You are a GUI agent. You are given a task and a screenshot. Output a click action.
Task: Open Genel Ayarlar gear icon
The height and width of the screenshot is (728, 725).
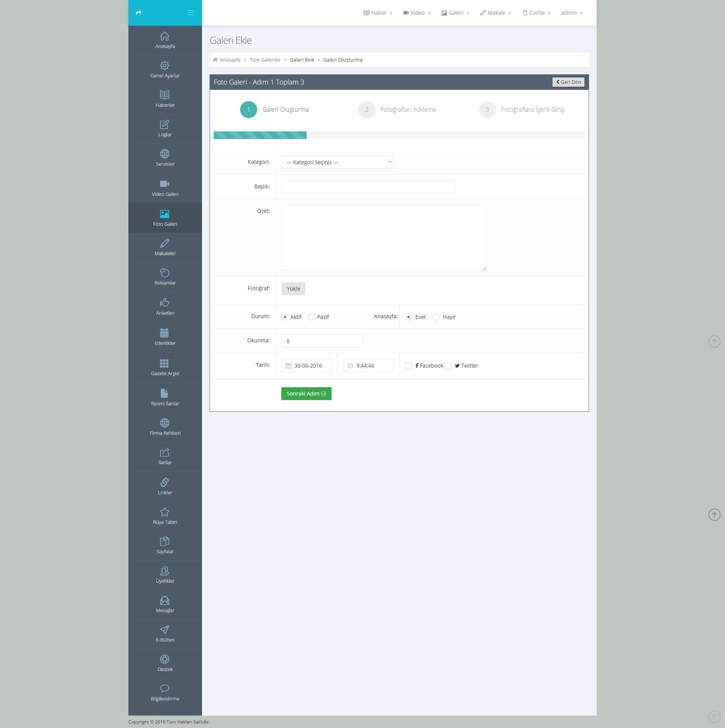pyautogui.click(x=165, y=66)
